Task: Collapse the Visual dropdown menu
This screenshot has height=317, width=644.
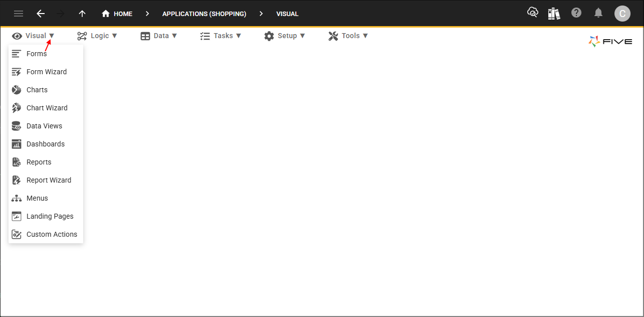Action: 34,36
